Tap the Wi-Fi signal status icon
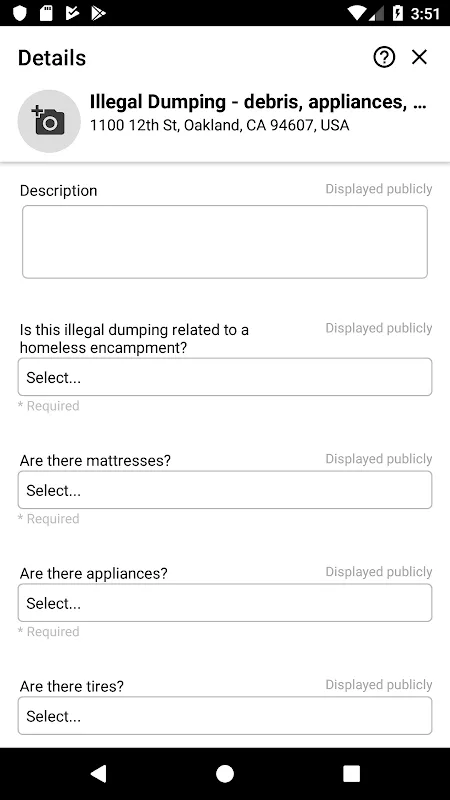 pos(358,13)
